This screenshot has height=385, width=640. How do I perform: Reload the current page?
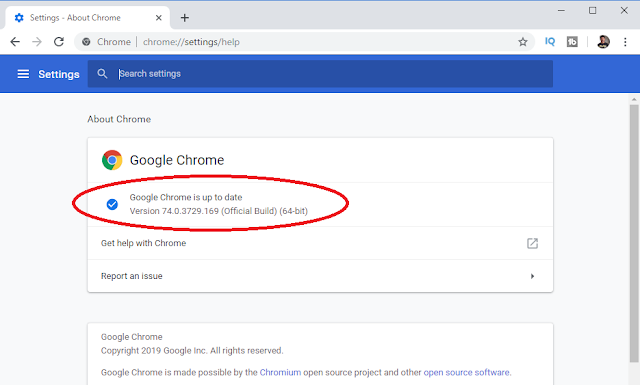[59, 42]
